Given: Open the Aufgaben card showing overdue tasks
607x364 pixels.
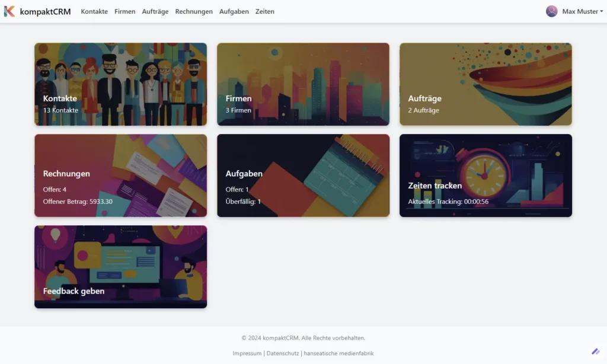Looking at the screenshot, I should click(x=303, y=175).
